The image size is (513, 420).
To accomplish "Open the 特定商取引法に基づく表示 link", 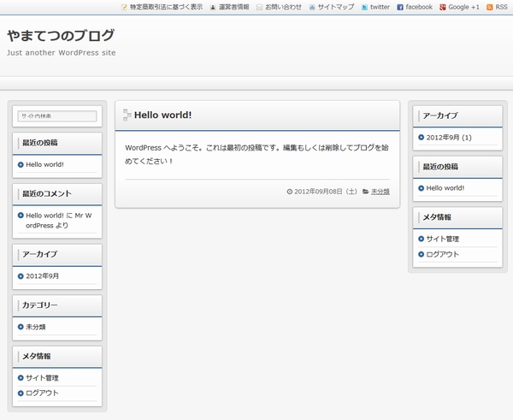I will pyautogui.click(x=166, y=7).
